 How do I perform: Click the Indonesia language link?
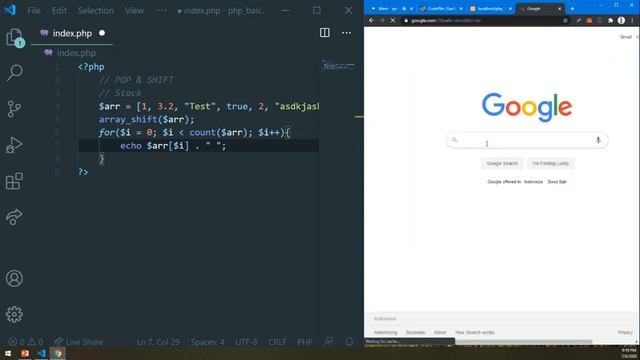click(533, 182)
